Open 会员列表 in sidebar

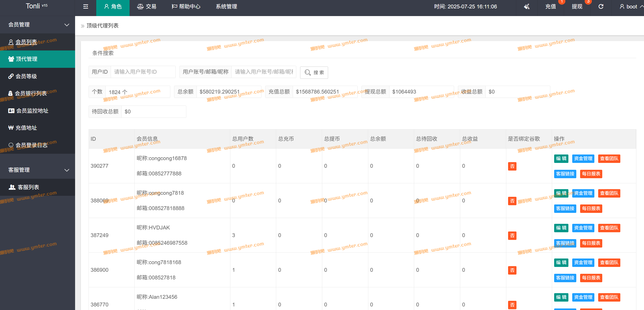coord(26,42)
